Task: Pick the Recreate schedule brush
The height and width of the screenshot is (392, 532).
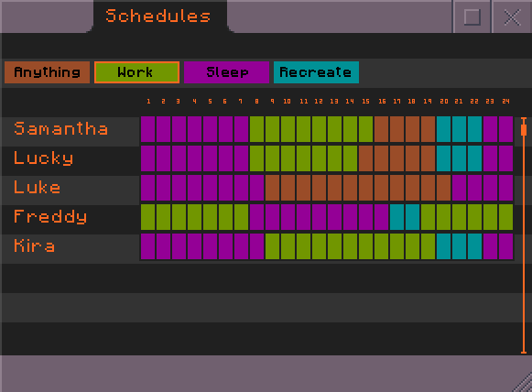Action: click(x=316, y=72)
